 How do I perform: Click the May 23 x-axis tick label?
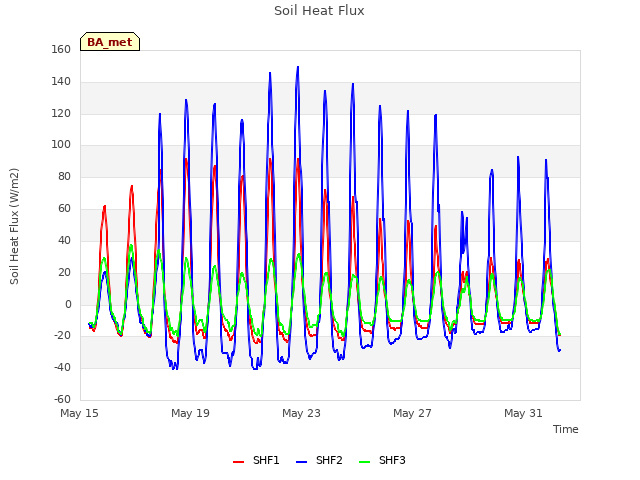tap(301, 413)
